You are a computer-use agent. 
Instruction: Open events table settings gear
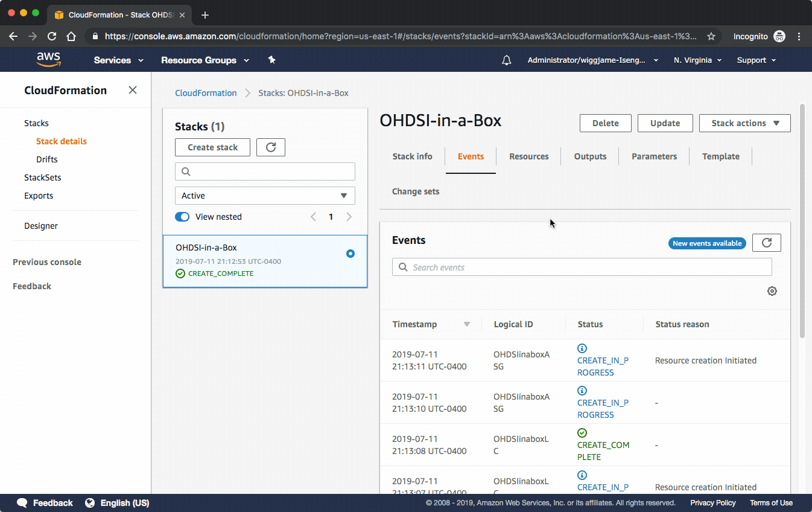pos(772,291)
